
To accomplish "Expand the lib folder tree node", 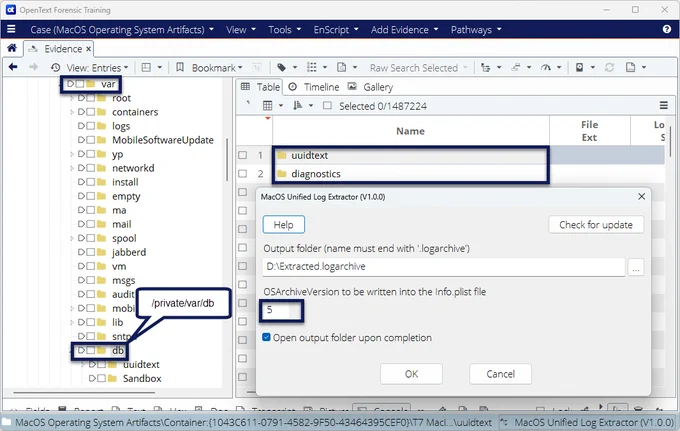I will click(72, 322).
